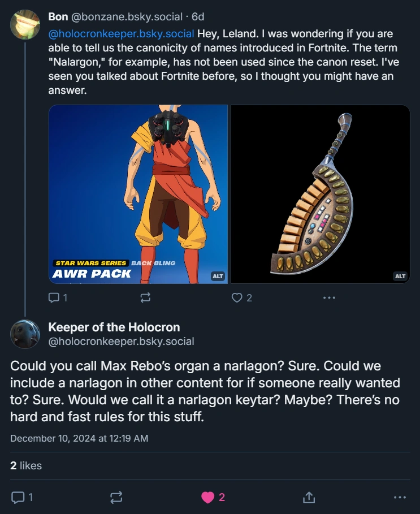Repost Keeper of the Holocron's post
The width and height of the screenshot is (420, 514).
(116, 497)
